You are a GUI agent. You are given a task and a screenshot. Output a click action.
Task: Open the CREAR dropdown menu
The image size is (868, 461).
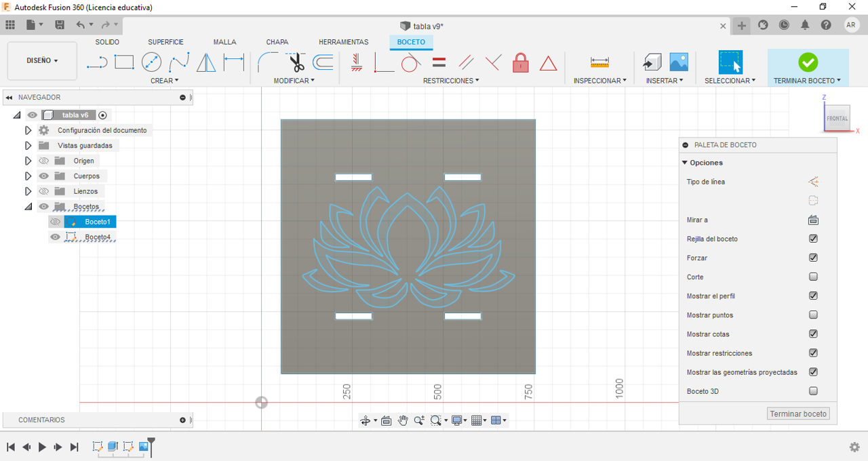[x=165, y=81]
